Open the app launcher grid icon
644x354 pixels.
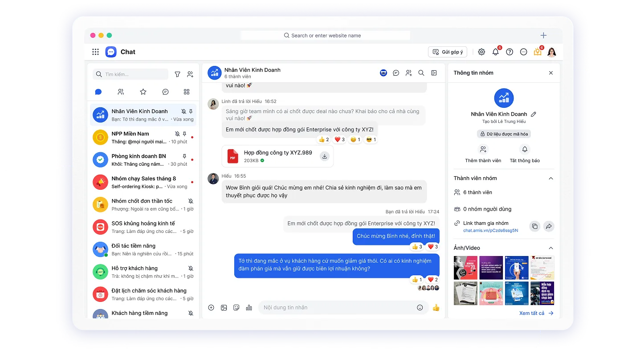click(95, 52)
